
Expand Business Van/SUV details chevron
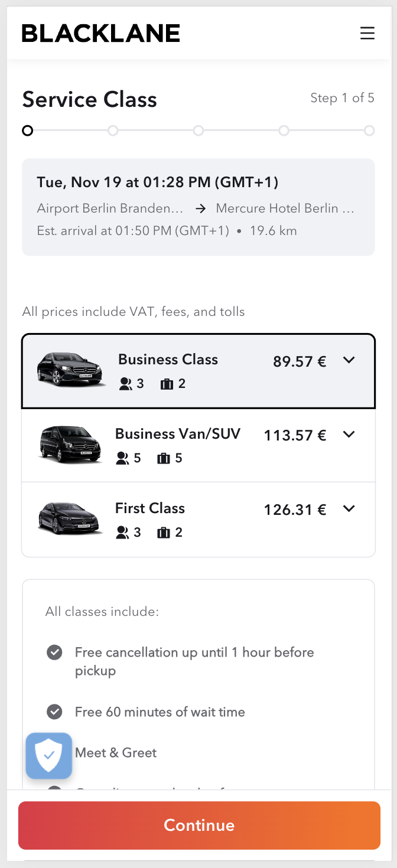coord(349,435)
